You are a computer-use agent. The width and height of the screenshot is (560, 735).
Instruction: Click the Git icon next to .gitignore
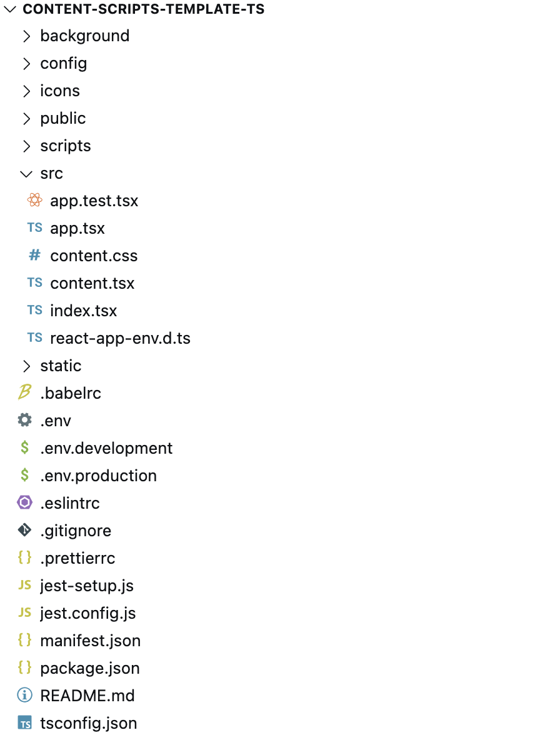pyautogui.click(x=24, y=530)
